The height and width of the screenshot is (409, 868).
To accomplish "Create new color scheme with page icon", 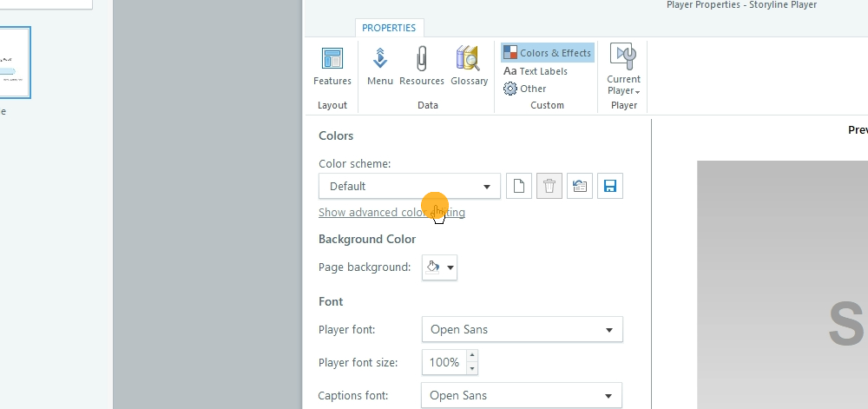I will 518,186.
